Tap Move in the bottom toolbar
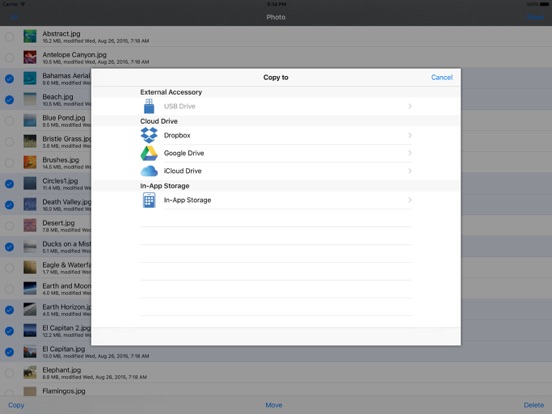Viewport: 552px width, 414px height. [274, 405]
